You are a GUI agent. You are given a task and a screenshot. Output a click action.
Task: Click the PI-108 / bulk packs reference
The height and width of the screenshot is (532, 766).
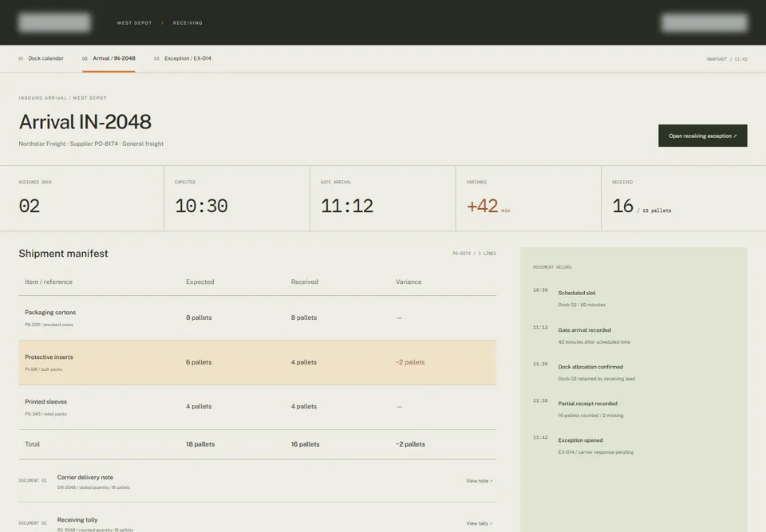(43, 369)
